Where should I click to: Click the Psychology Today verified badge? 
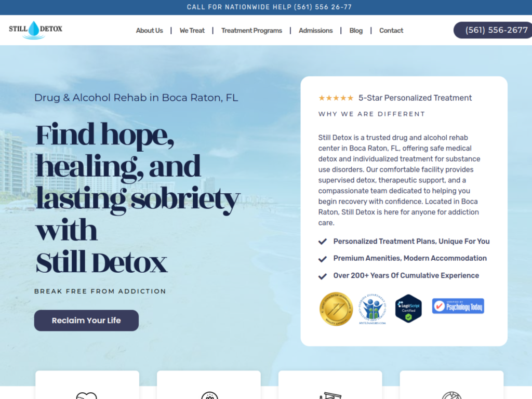click(x=458, y=306)
